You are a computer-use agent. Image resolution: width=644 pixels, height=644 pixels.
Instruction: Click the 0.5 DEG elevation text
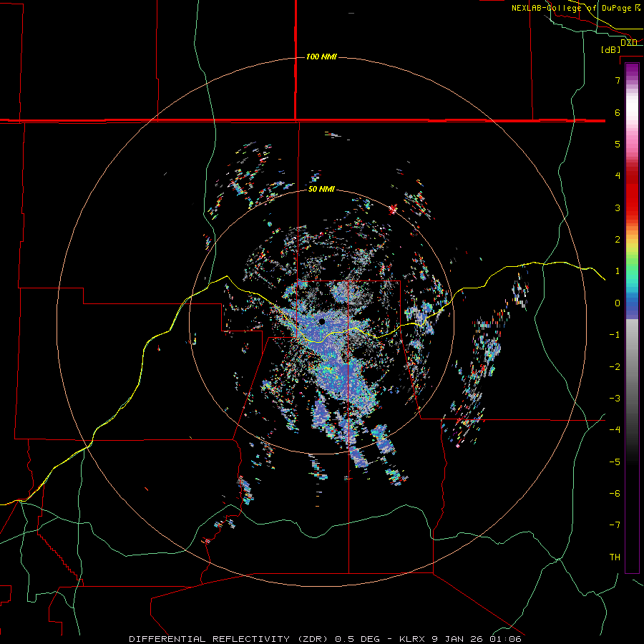(x=358, y=639)
